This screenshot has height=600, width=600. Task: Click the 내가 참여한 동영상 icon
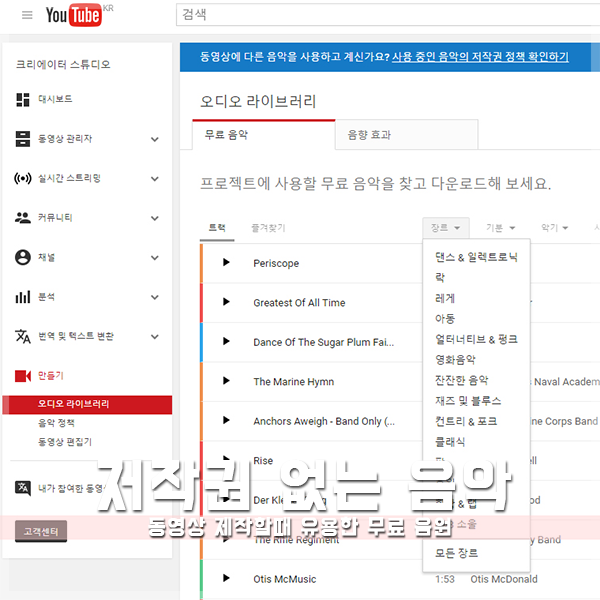click(x=23, y=488)
